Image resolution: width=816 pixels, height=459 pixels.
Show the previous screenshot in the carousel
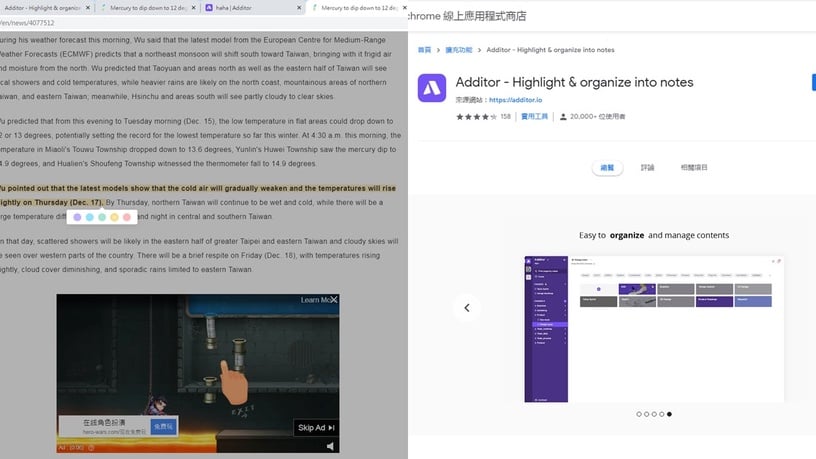click(x=467, y=308)
